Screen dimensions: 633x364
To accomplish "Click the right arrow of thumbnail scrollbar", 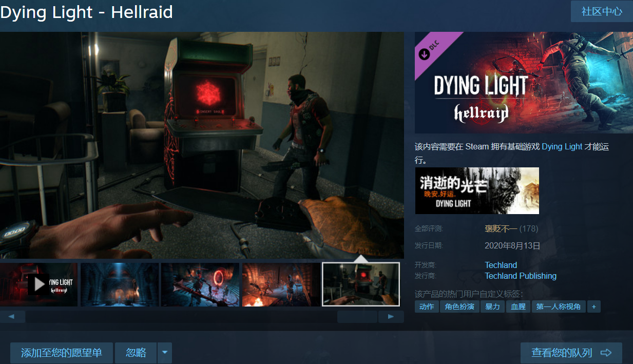I will 391,317.
